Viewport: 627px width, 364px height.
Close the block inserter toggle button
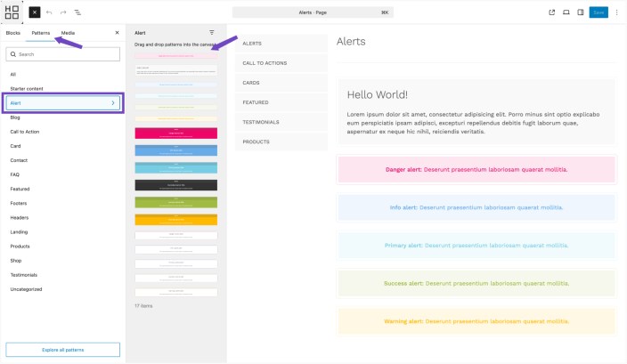(35, 12)
